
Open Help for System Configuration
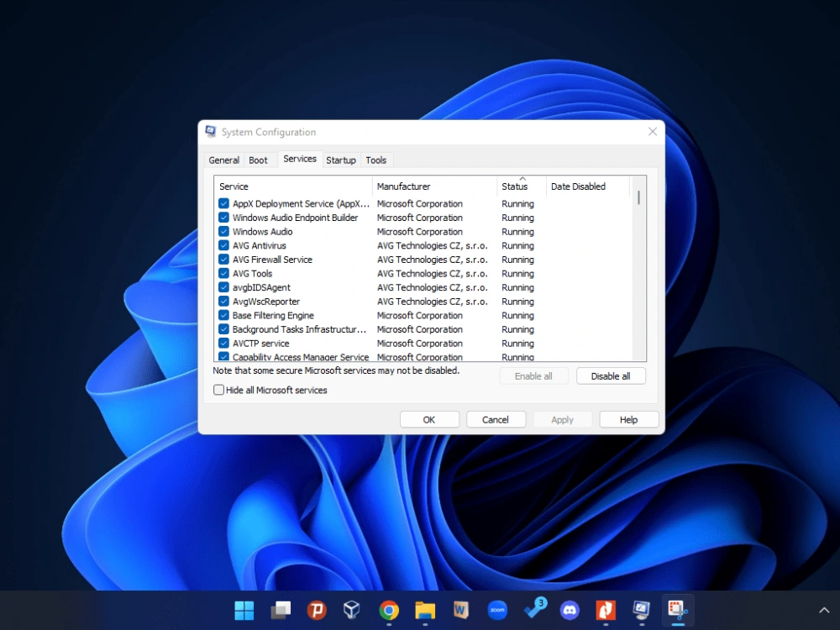point(629,419)
